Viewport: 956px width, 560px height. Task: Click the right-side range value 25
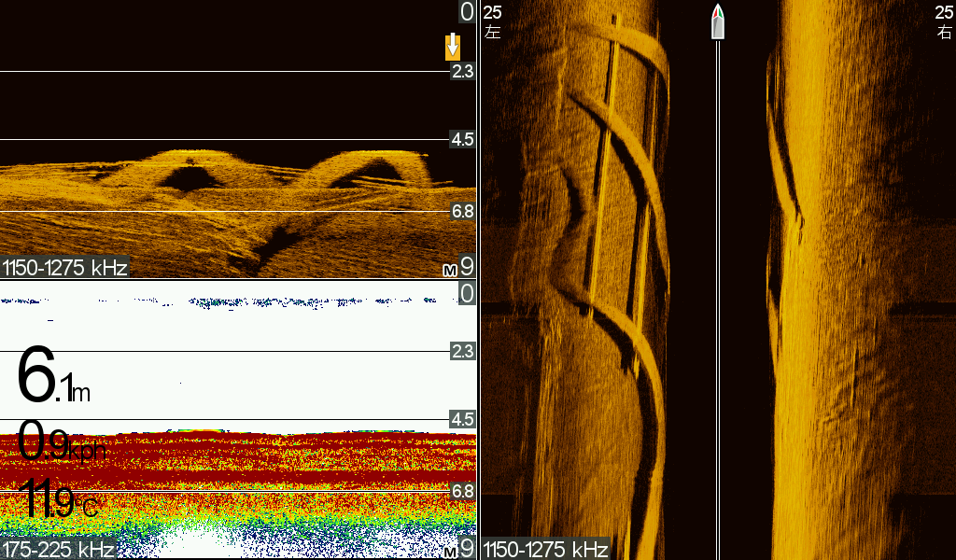[944, 12]
